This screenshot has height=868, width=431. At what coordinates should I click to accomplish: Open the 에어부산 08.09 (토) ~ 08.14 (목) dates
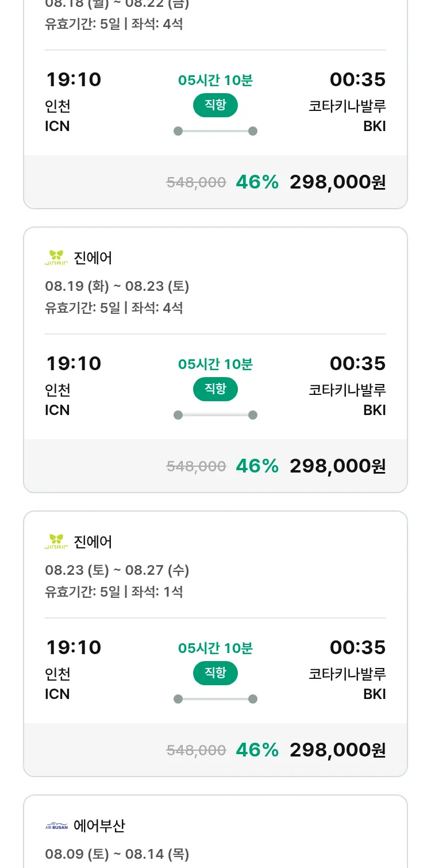(117, 854)
